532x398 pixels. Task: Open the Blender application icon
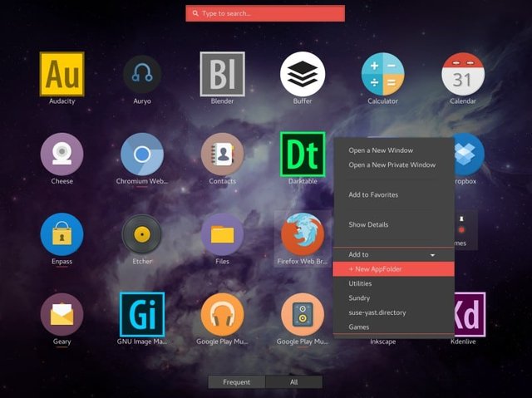[x=222, y=74]
